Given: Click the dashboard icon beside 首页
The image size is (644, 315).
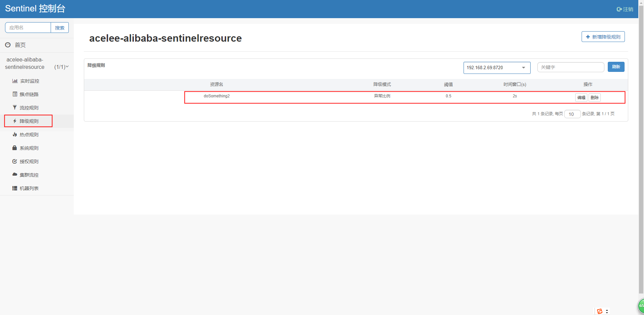Looking at the screenshot, I should click(x=8, y=45).
